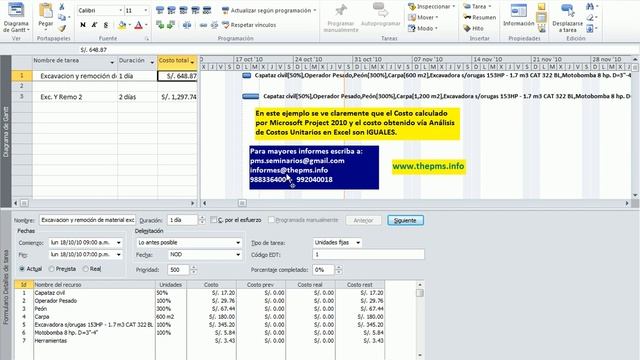640x360 pixels.
Task: Toggle 'Programada manualmente' checkbox
Action: point(271,220)
